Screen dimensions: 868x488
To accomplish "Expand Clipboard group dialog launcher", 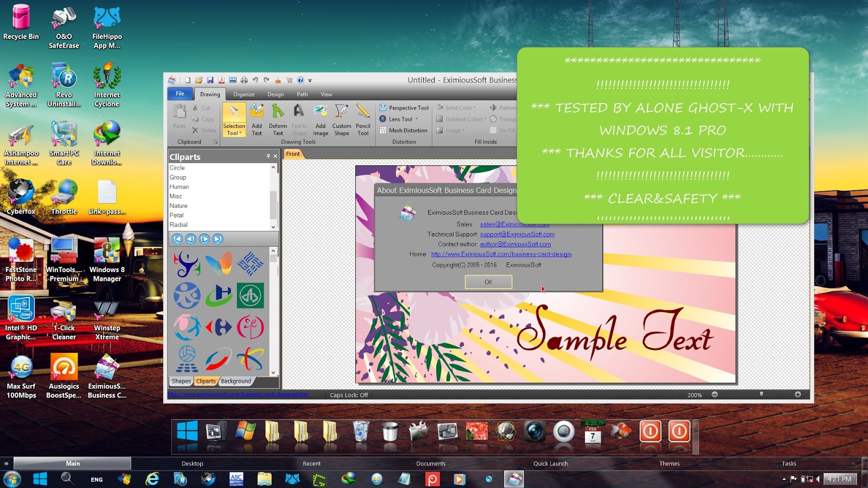I will [x=215, y=142].
